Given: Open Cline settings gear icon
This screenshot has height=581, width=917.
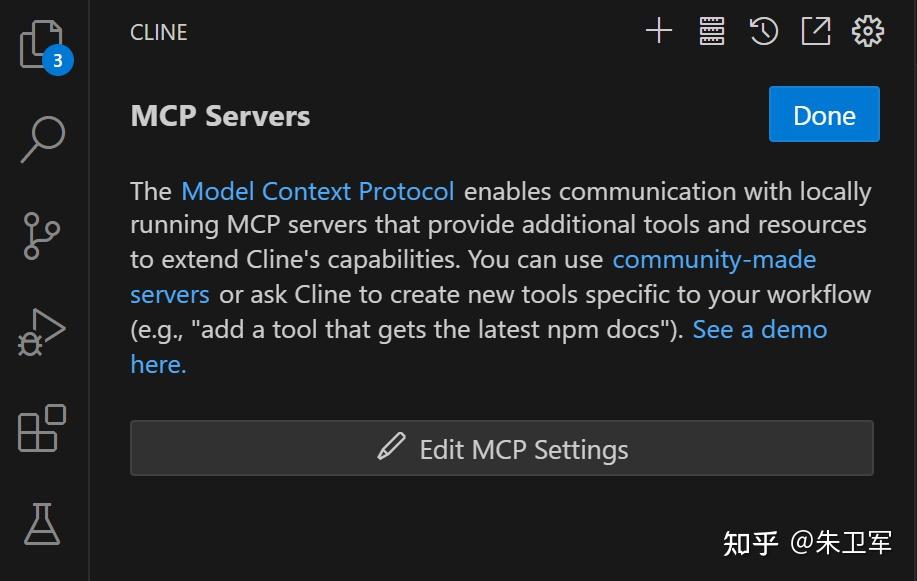Looking at the screenshot, I should tap(868, 30).
